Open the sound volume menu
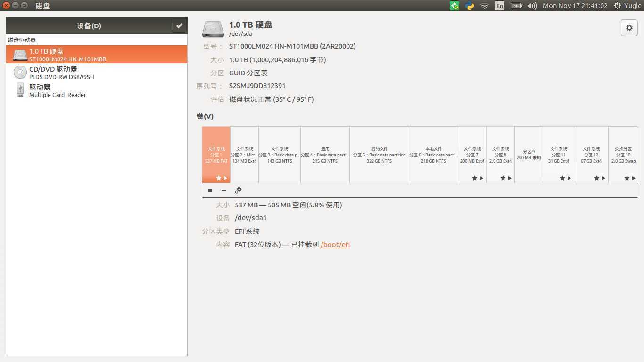 [532, 6]
